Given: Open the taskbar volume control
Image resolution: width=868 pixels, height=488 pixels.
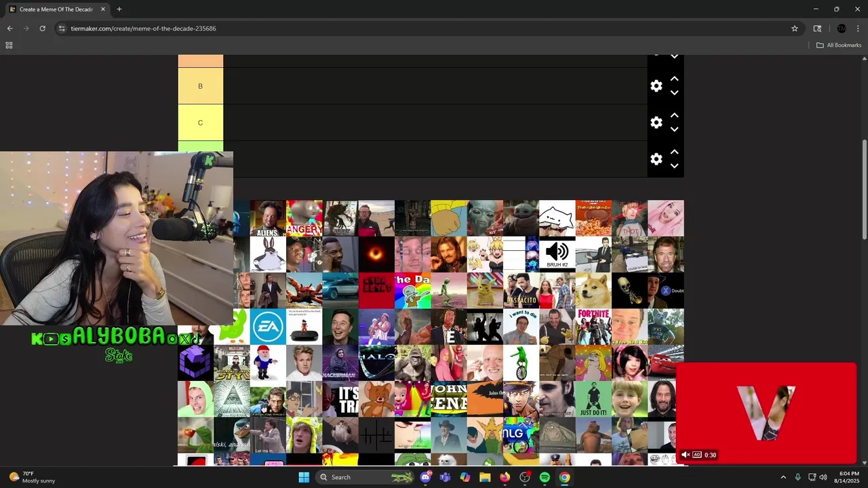Looking at the screenshot, I should pos(823,477).
